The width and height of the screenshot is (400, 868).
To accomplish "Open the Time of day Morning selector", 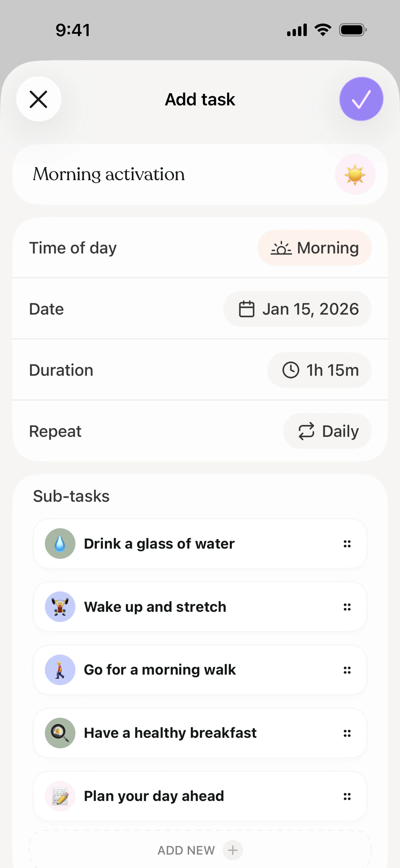I will 314,248.
